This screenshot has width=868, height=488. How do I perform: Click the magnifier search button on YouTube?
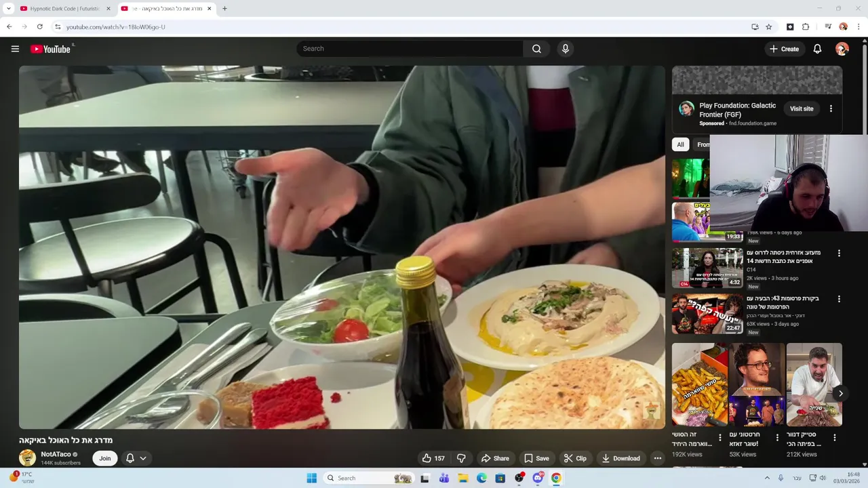(536, 49)
